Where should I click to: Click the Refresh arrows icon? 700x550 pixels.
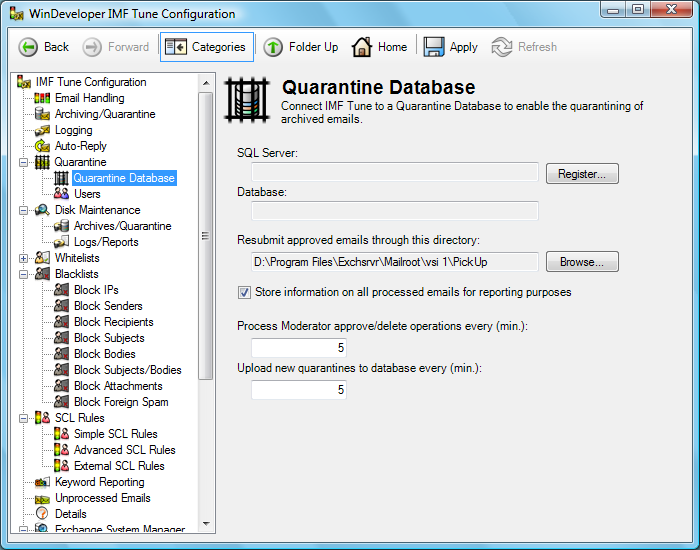tap(502, 47)
